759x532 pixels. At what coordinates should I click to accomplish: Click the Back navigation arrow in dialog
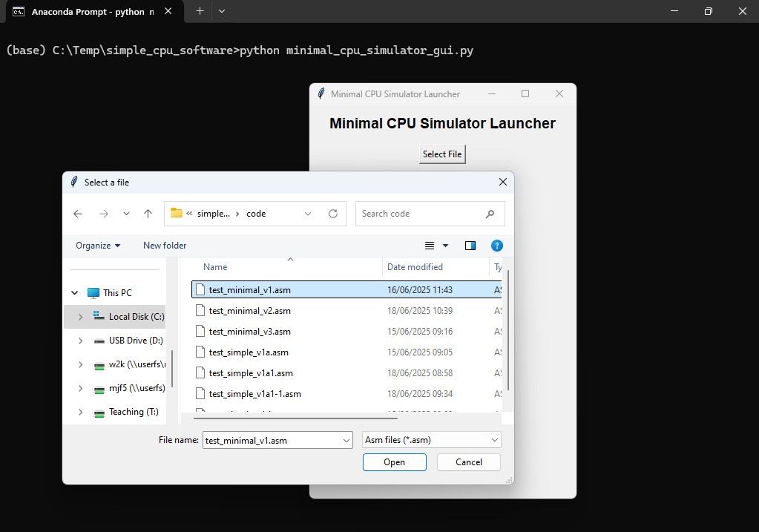(x=78, y=214)
